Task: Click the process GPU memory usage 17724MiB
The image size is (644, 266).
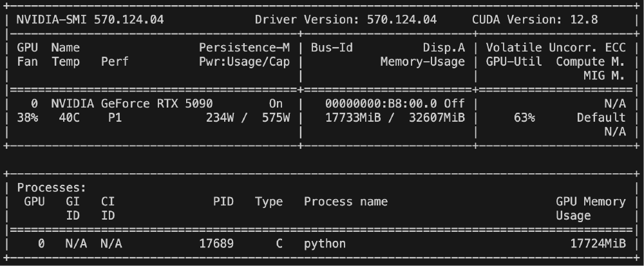Action: [x=598, y=244]
